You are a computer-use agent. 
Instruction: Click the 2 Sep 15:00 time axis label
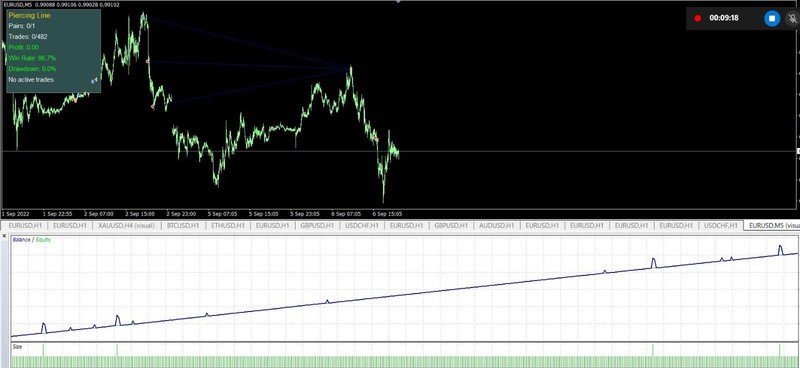tap(140, 214)
